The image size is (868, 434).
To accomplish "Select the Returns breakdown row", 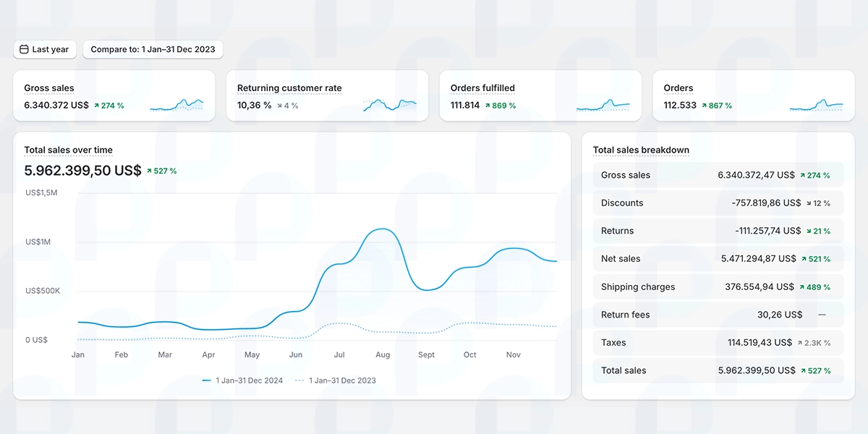I will tap(718, 231).
